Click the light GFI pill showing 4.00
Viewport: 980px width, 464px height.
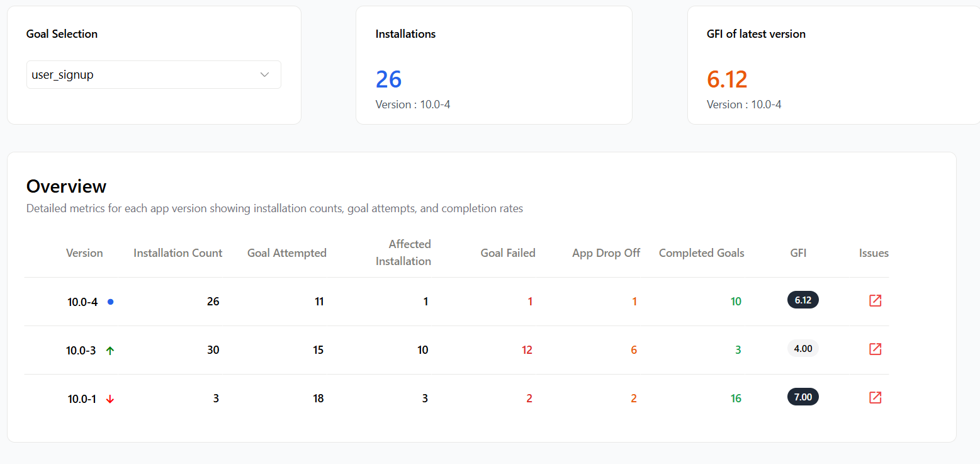tap(803, 348)
